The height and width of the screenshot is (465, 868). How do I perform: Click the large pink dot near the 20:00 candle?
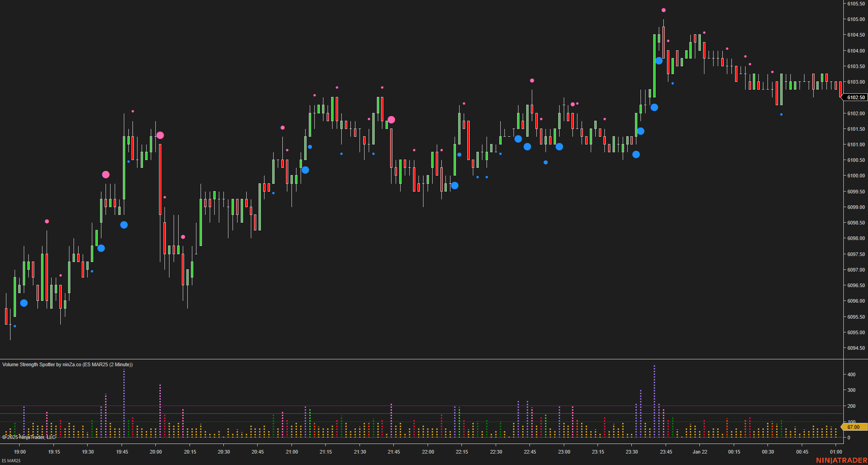click(x=160, y=135)
